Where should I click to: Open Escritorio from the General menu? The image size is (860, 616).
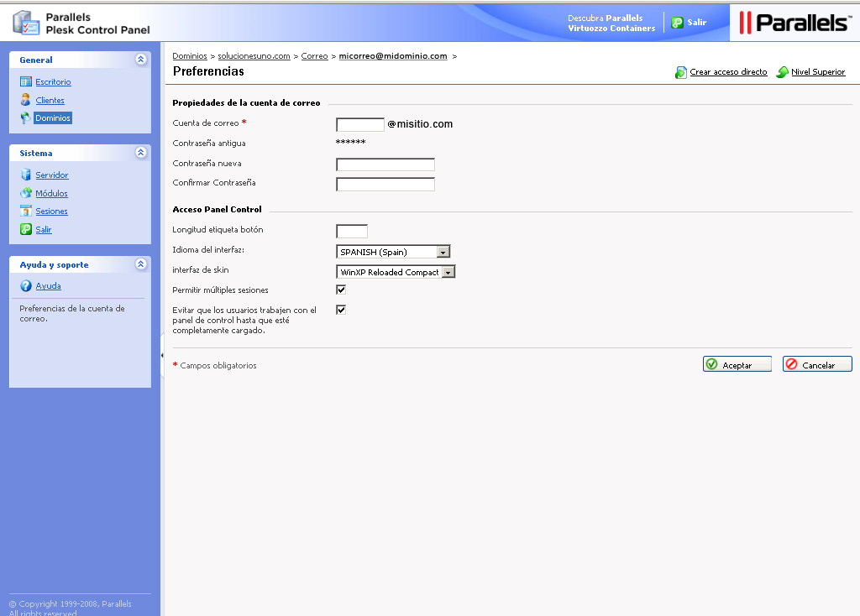click(53, 81)
